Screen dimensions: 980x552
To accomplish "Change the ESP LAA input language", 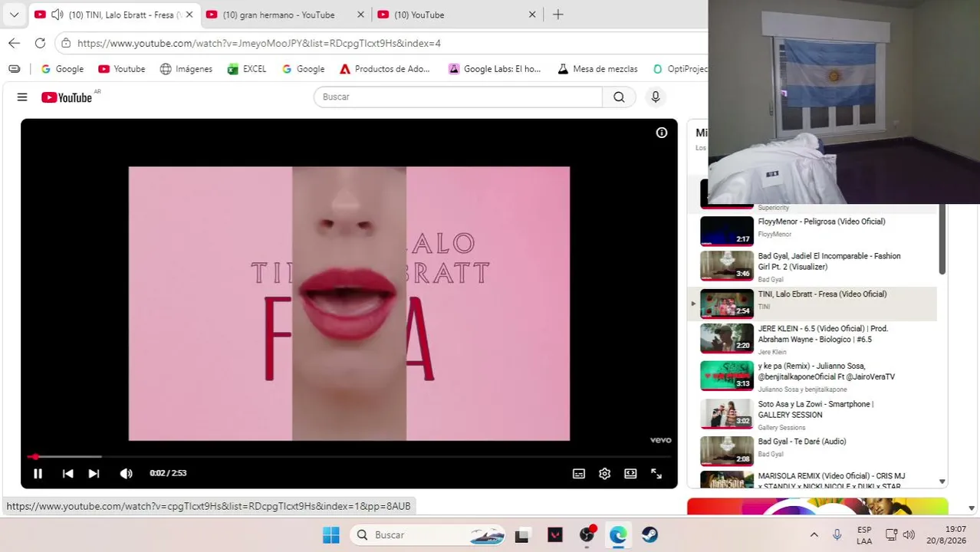I will (864, 535).
